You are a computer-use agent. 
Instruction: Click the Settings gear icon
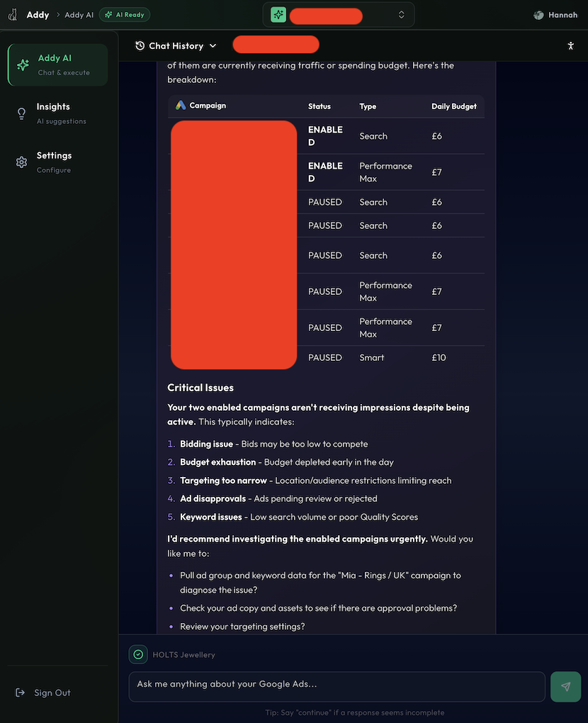click(x=21, y=162)
